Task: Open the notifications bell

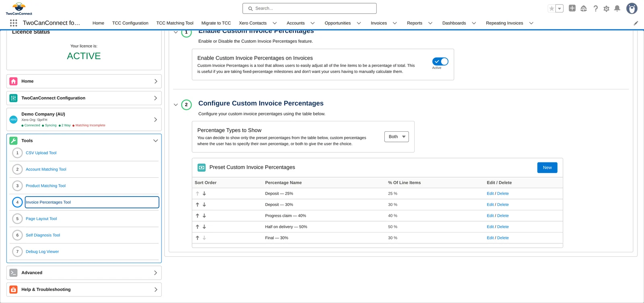Action: click(617, 8)
